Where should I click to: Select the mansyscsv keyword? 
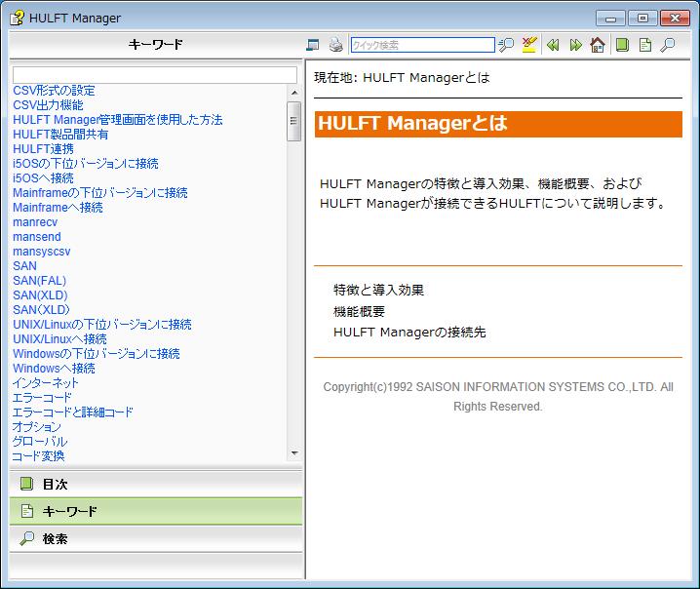click(x=42, y=252)
